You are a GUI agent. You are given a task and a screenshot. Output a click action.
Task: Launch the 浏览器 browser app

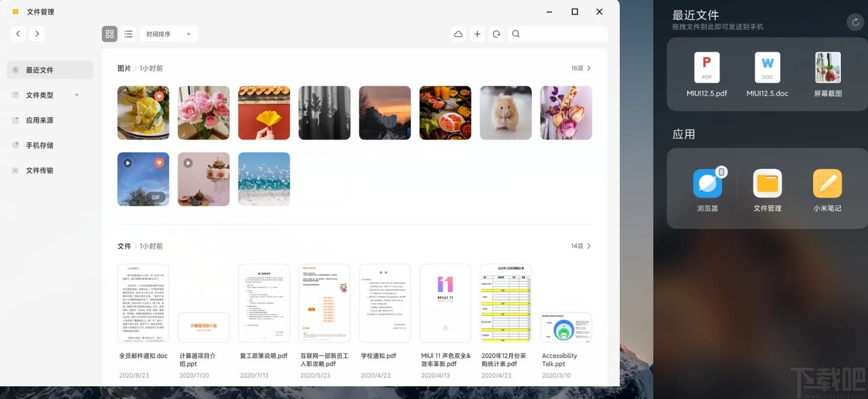(707, 184)
